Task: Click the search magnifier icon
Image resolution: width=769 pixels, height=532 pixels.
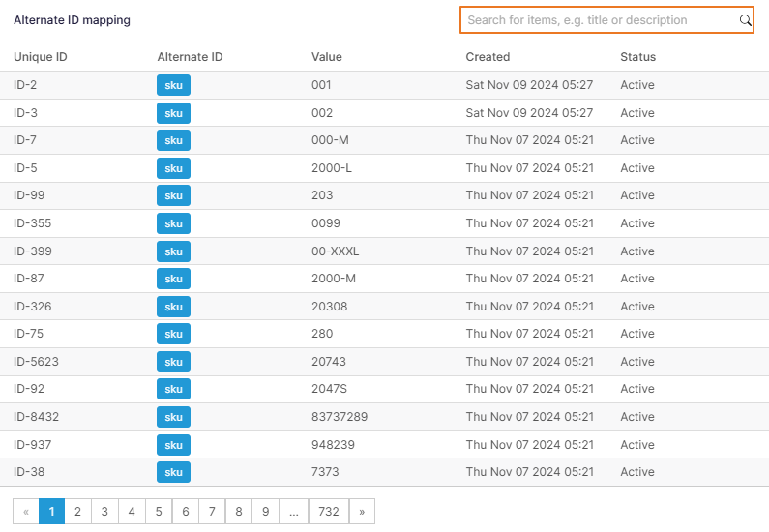Action: pyautogui.click(x=745, y=20)
